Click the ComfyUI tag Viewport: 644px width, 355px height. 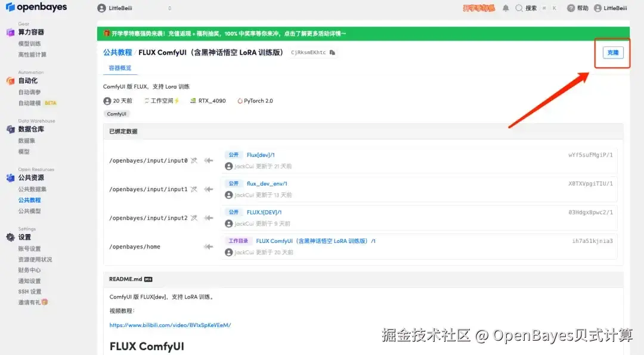click(117, 114)
